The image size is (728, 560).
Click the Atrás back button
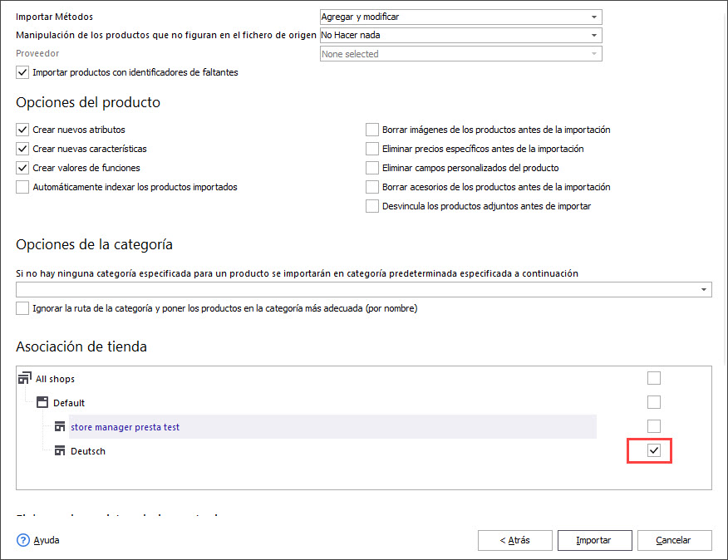[x=515, y=541]
